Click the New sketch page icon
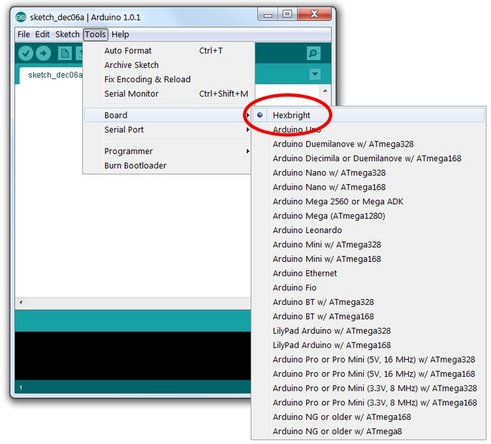Image resolution: width=491 pixels, height=444 pixels. (x=65, y=53)
